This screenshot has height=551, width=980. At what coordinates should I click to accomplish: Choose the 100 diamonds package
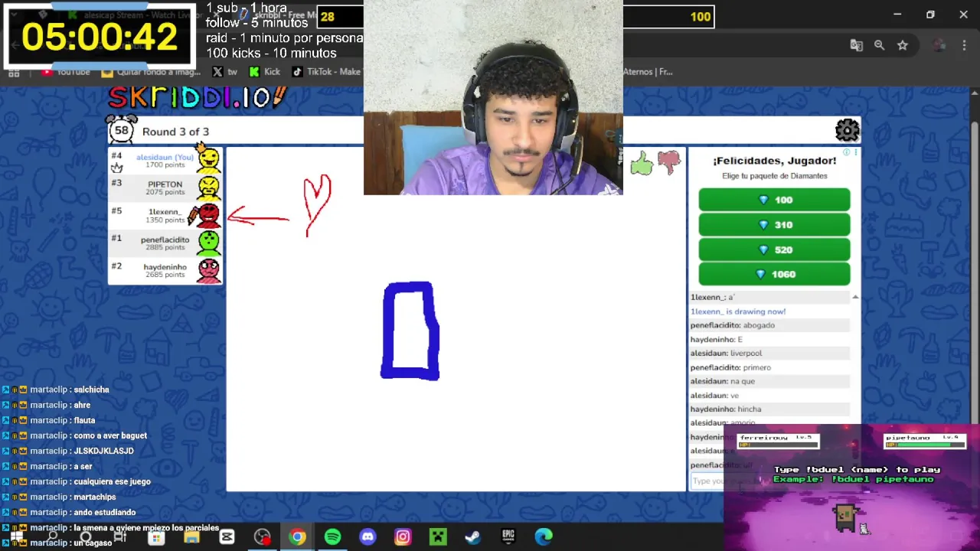tap(774, 200)
